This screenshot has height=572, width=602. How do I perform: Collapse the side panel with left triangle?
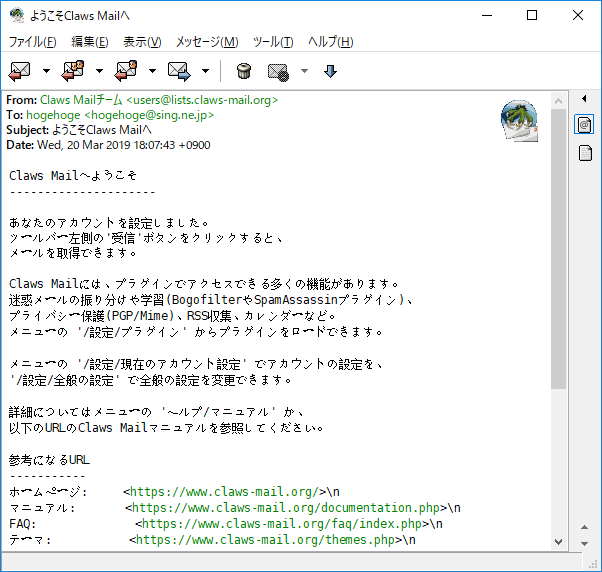coord(584,99)
